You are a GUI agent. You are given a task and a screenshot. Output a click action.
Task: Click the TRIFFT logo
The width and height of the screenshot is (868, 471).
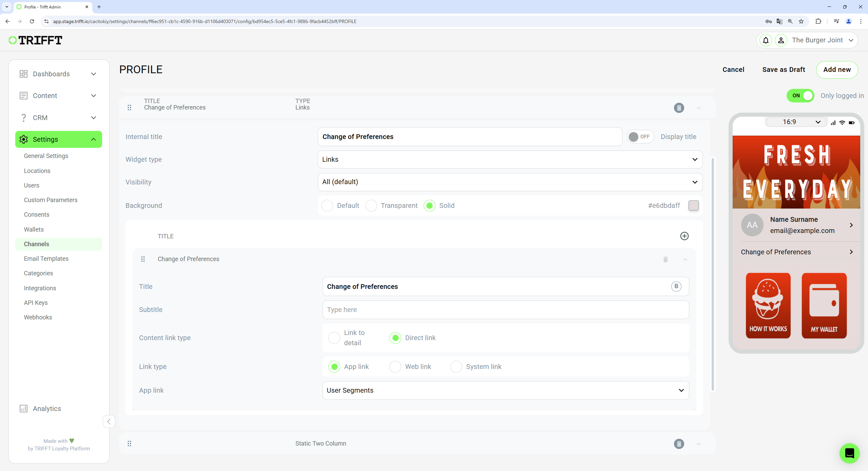(x=36, y=40)
